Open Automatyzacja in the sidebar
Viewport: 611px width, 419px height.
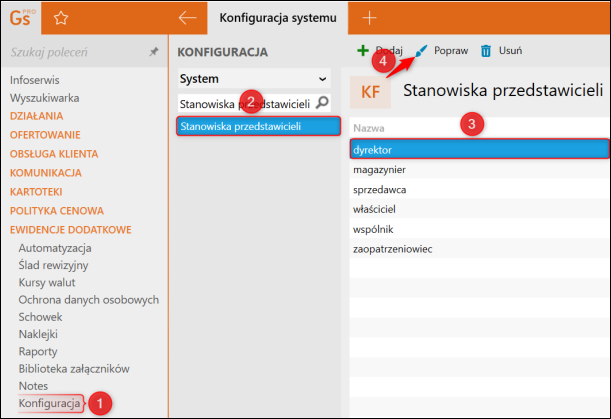tap(55, 248)
